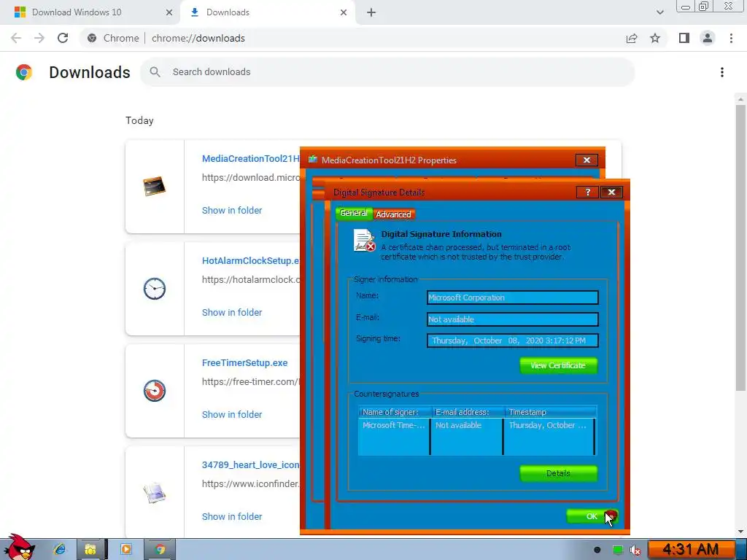Open the Downloads page more actions menu

click(x=721, y=72)
